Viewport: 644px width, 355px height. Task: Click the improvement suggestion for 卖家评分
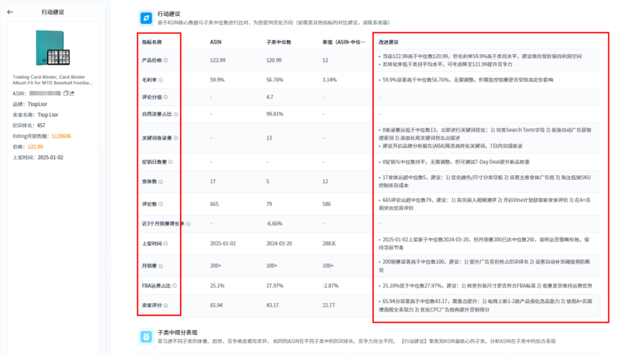pos(485,306)
